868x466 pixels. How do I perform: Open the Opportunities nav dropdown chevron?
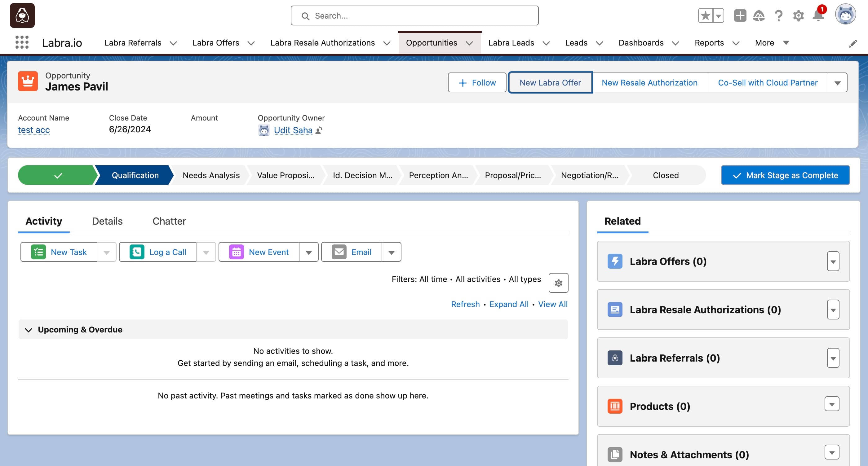(469, 43)
